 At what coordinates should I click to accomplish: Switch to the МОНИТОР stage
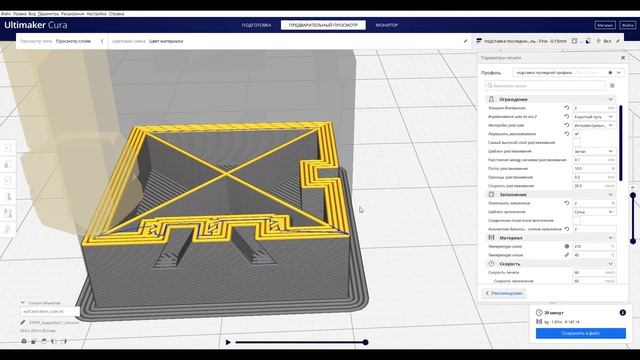coord(387,25)
